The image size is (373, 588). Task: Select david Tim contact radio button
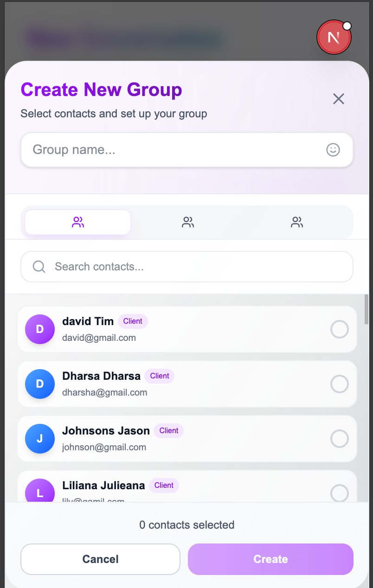coord(339,329)
